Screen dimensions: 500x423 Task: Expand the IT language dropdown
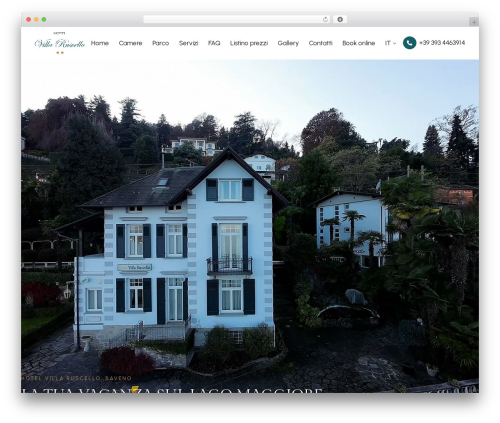click(x=390, y=43)
